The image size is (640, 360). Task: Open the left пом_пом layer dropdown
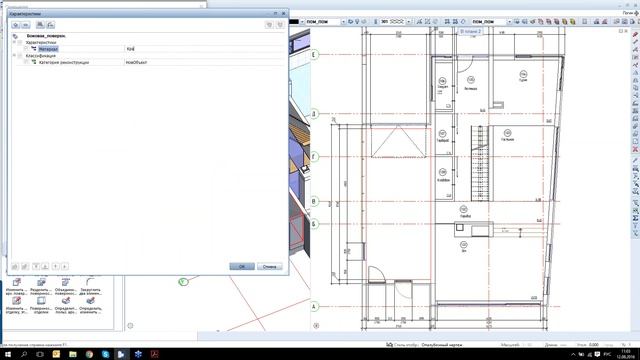point(343,22)
